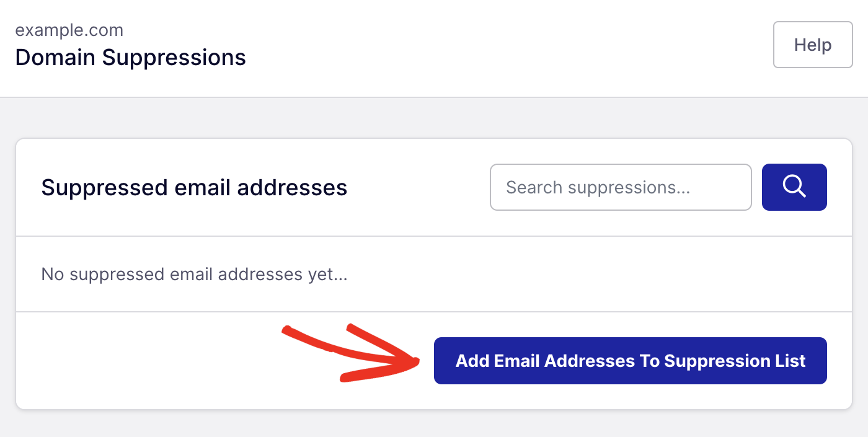Select the Domain Suppressions page title
The width and height of the screenshot is (868, 437).
(x=130, y=57)
